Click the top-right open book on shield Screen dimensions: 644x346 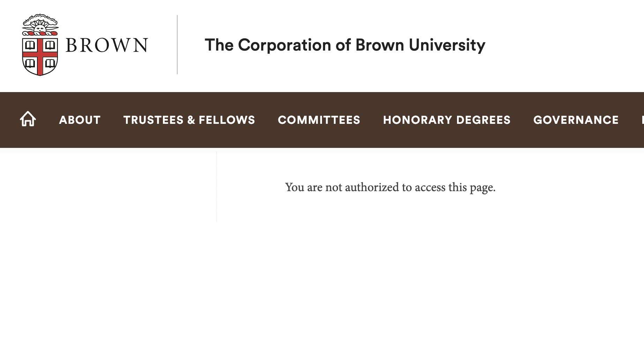[x=50, y=45]
